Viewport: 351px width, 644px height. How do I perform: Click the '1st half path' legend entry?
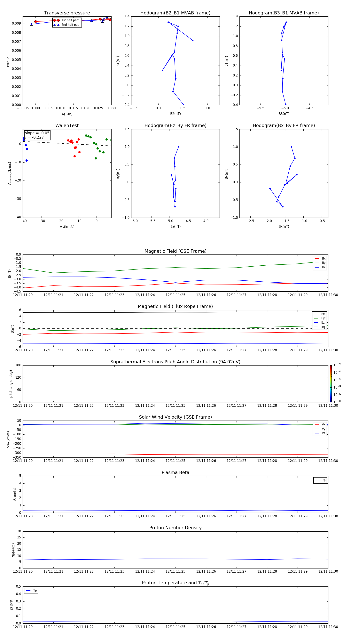[67, 20]
